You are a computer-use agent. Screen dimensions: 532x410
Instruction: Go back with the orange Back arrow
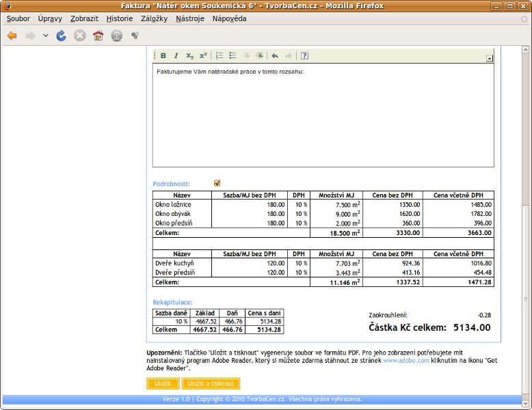[12, 36]
